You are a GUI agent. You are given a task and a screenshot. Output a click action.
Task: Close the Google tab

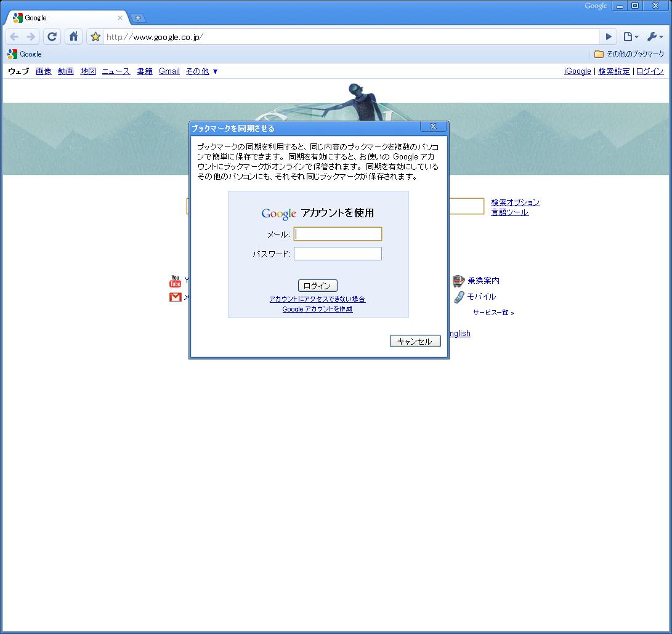(120, 18)
